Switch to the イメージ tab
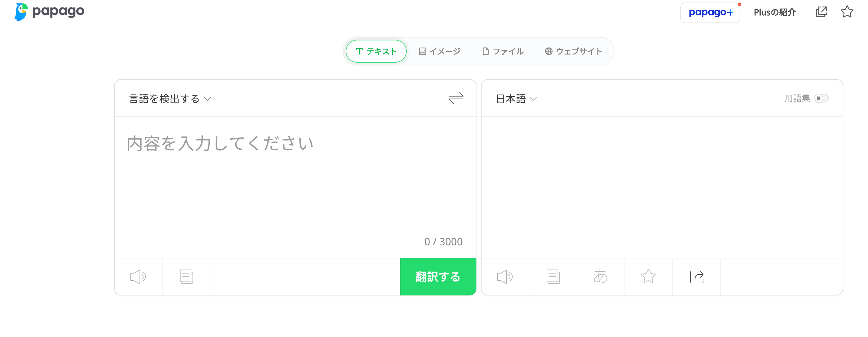This screenshot has height=337, width=868. pyautogui.click(x=439, y=51)
